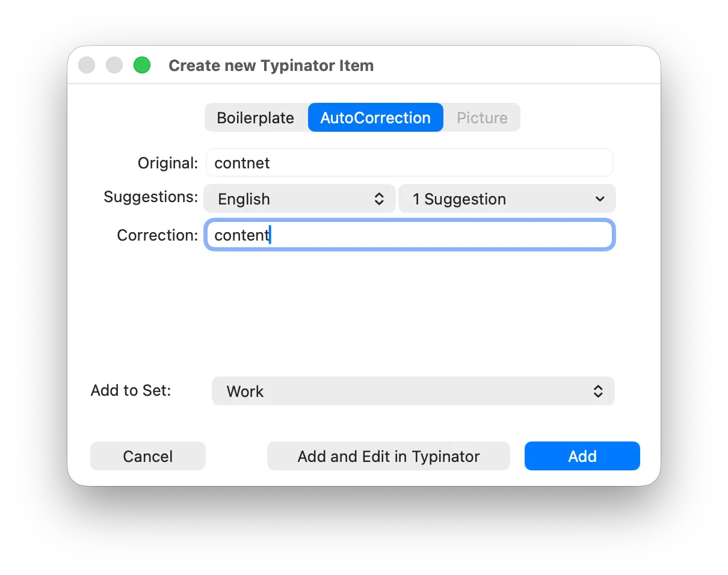
Task: Switch to the Boilerplate tab
Action: pyautogui.click(x=255, y=117)
